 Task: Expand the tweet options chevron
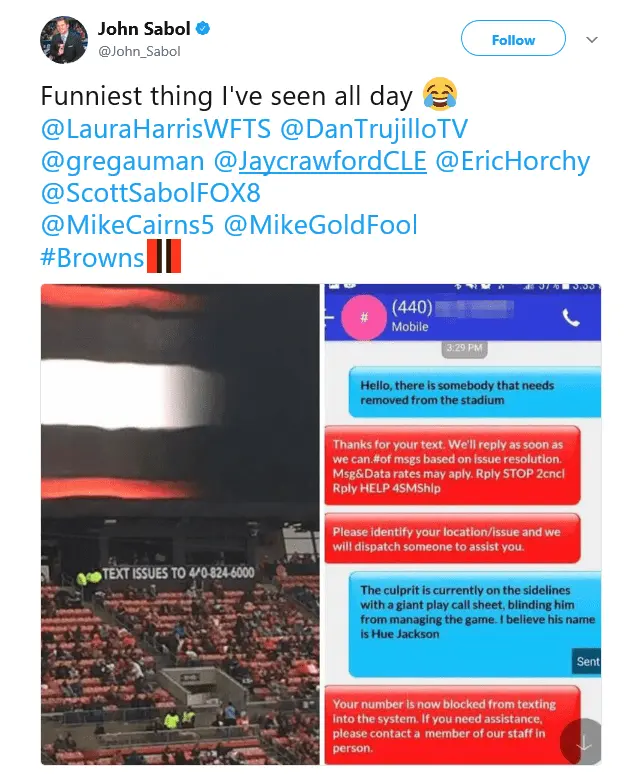pyautogui.click(x=592, y=40)
